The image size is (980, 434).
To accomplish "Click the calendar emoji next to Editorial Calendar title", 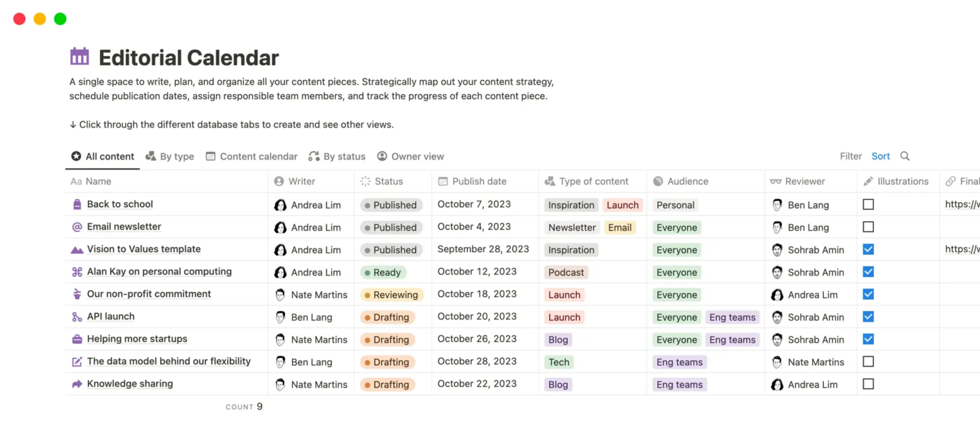I will click(79, 57).
